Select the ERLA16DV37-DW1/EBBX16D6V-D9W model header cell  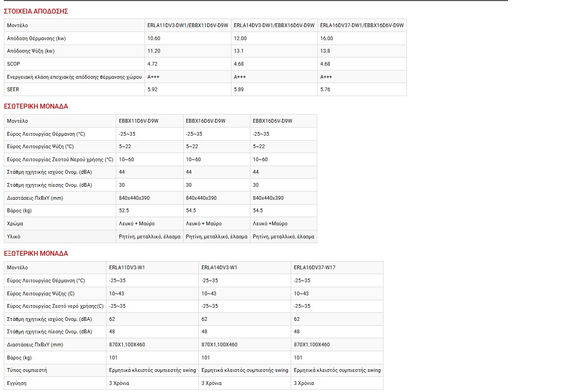pos(362,26)
